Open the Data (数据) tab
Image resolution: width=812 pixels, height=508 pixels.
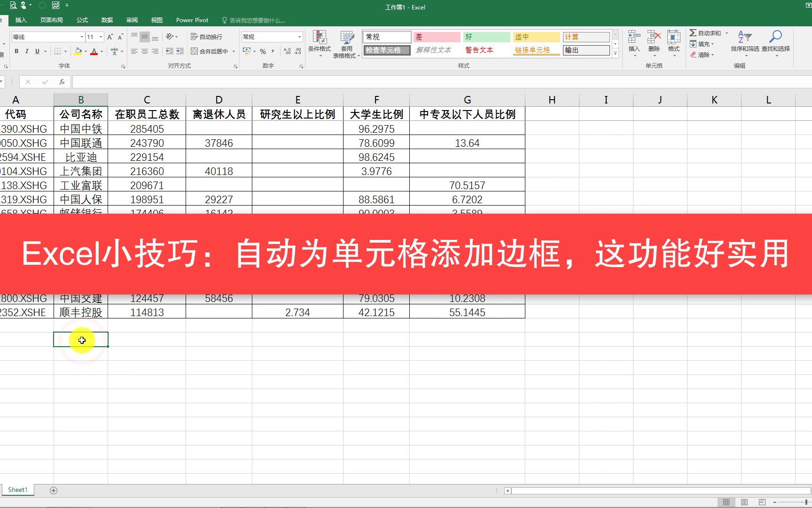point(107,20)
